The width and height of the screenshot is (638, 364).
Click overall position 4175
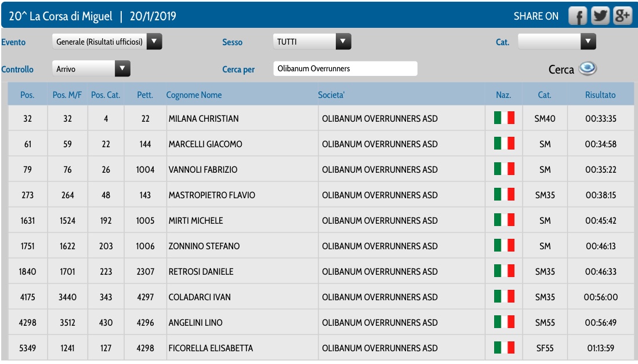click(x=27, y=297)
